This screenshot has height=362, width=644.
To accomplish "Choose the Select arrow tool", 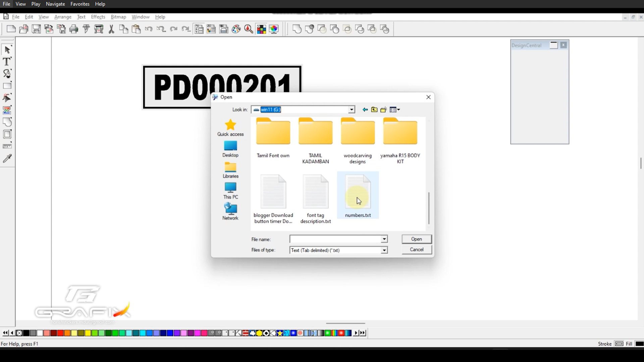I will 7,50.
